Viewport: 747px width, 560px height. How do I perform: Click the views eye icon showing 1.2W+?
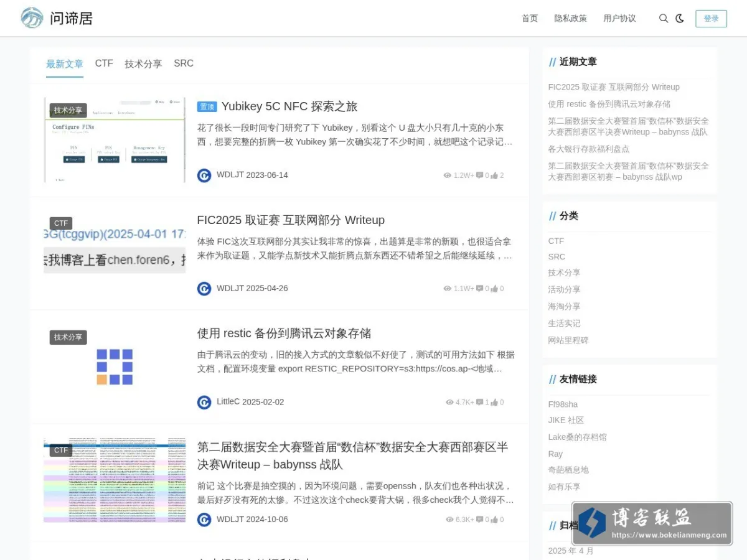pyautogui.click(x=447, y=175)
